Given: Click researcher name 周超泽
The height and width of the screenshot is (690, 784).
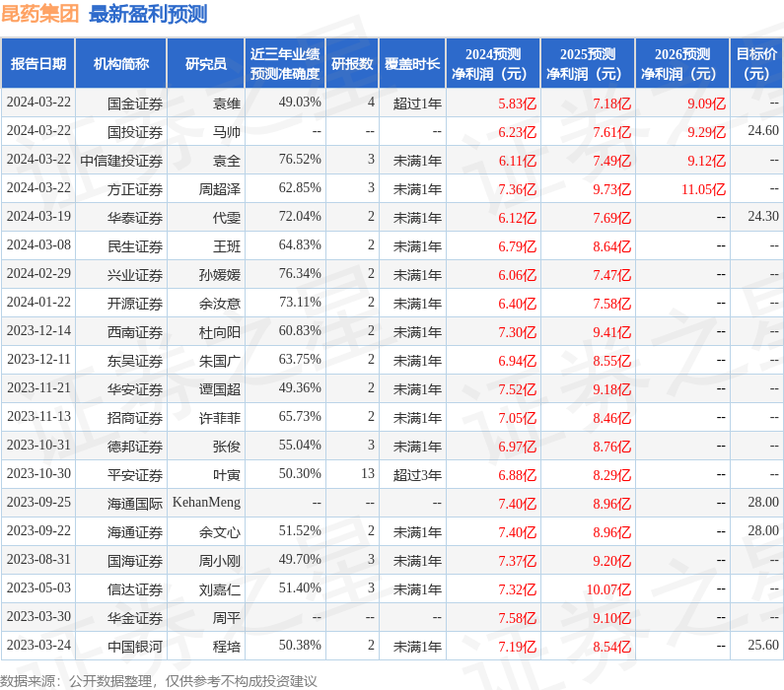Looking at the screenshot, I should [x=220, y=189].
